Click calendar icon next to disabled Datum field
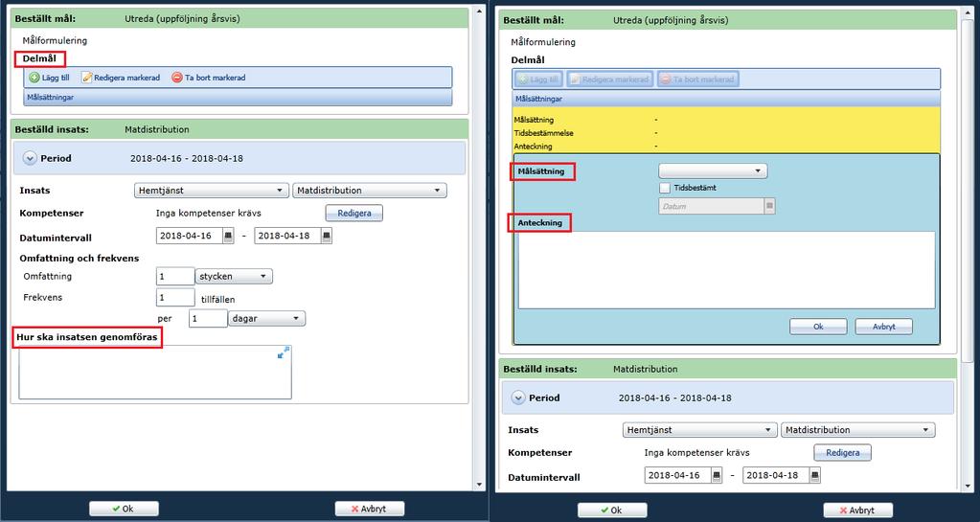 (x=770, y=206)
